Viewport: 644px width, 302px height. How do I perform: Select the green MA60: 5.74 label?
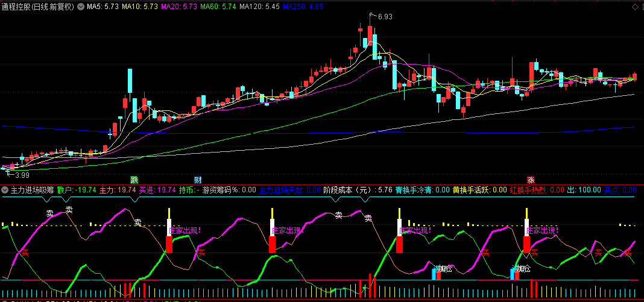[218, 7]
